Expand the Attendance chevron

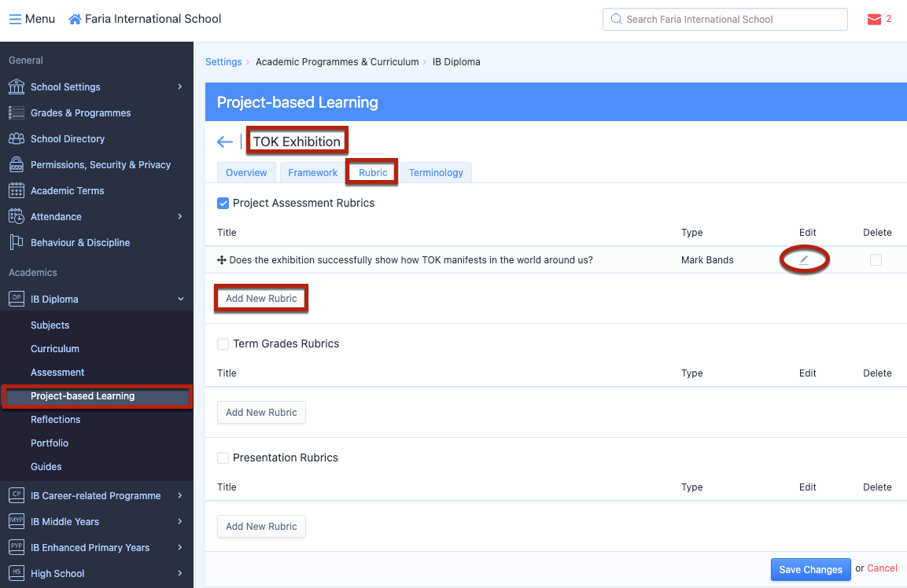(x=180, y=216)
